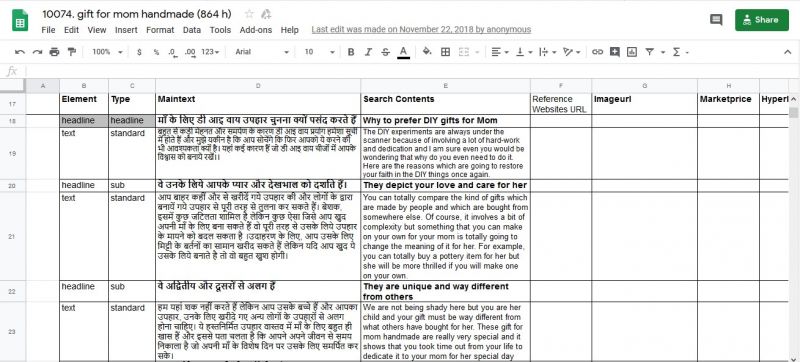Expand the font size 10 dropdown
This screenshot has height=362, width=800.
tap(319, 52)
